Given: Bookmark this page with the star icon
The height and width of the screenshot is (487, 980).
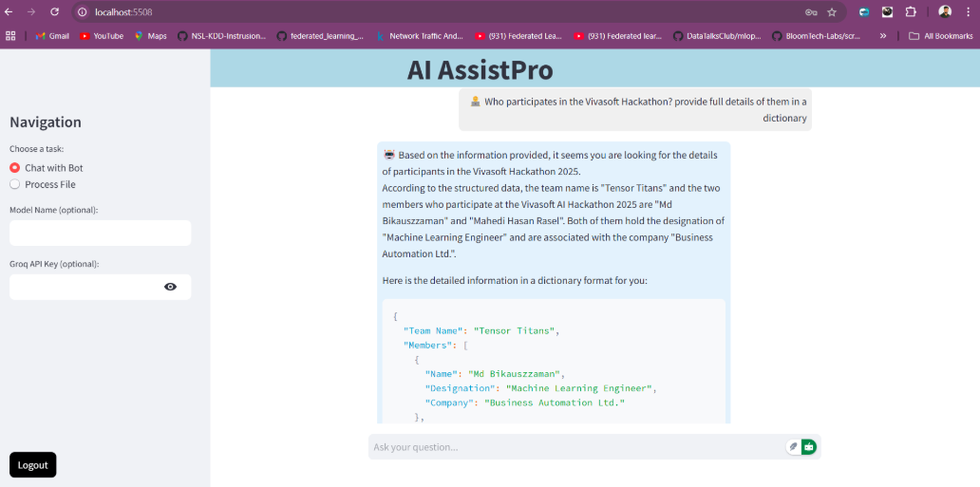Looking at the screenshot, I should [x=832, y=12].
